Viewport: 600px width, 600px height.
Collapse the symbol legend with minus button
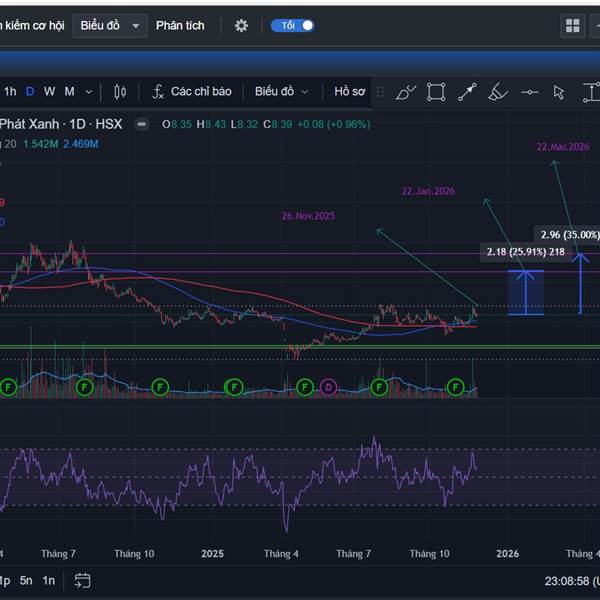141,124
